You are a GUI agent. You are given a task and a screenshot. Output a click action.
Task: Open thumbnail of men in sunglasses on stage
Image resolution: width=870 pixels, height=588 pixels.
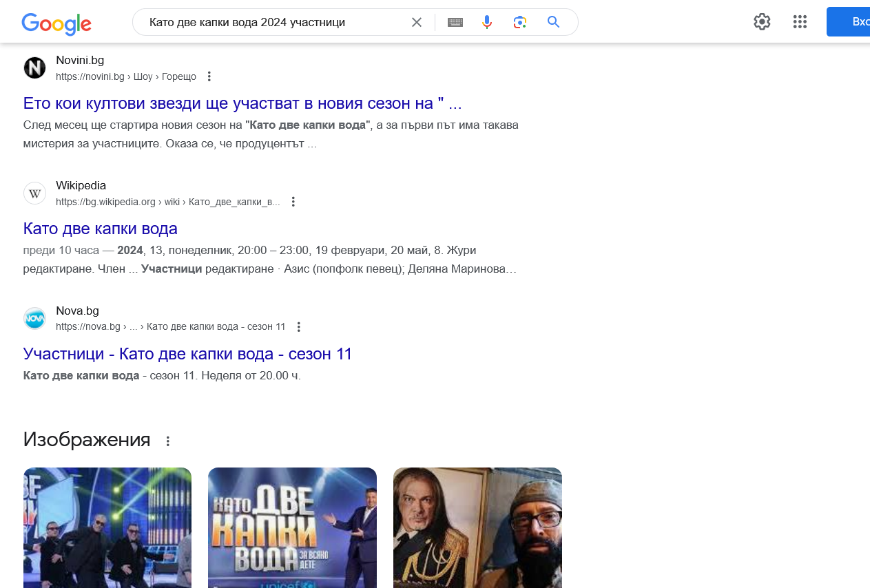coord(107,527)
